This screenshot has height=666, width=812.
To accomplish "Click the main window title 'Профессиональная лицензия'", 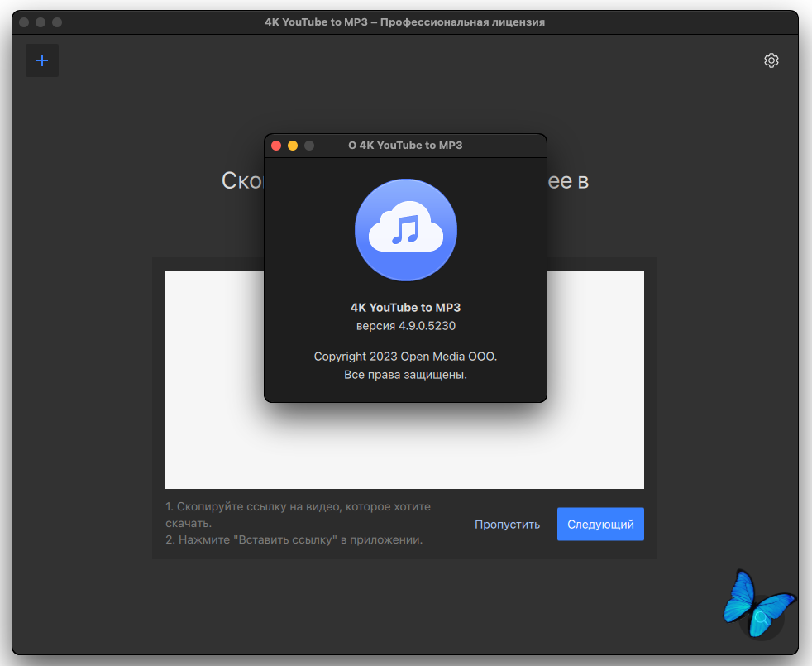I will (462, 22).
